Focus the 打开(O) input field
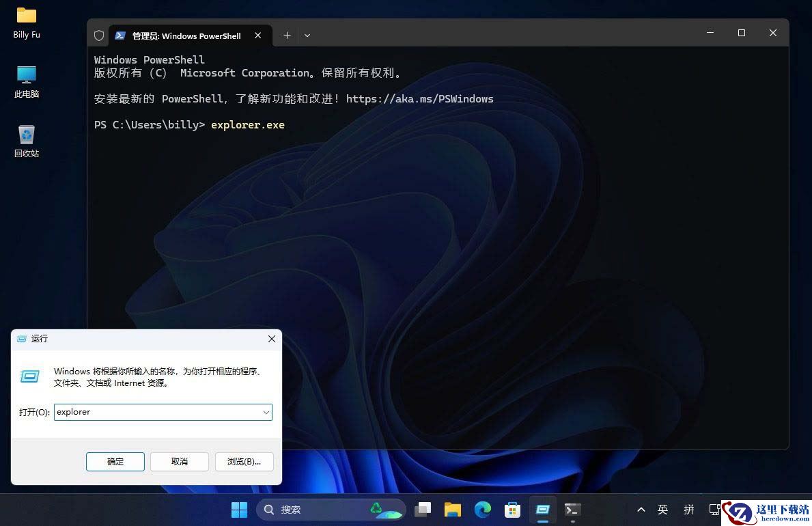Viewport: 812px width, 526px height. pos(163,412)
